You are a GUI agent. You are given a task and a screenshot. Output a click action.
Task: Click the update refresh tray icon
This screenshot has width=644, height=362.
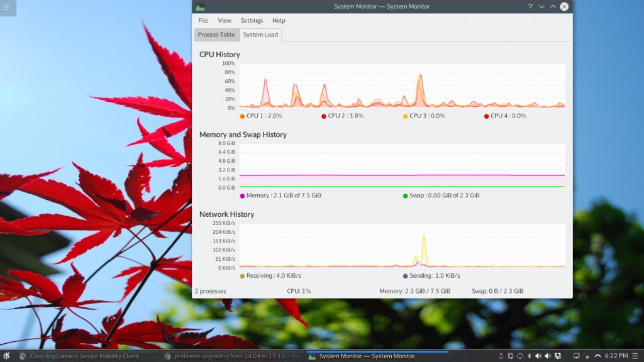coord(519,356)
